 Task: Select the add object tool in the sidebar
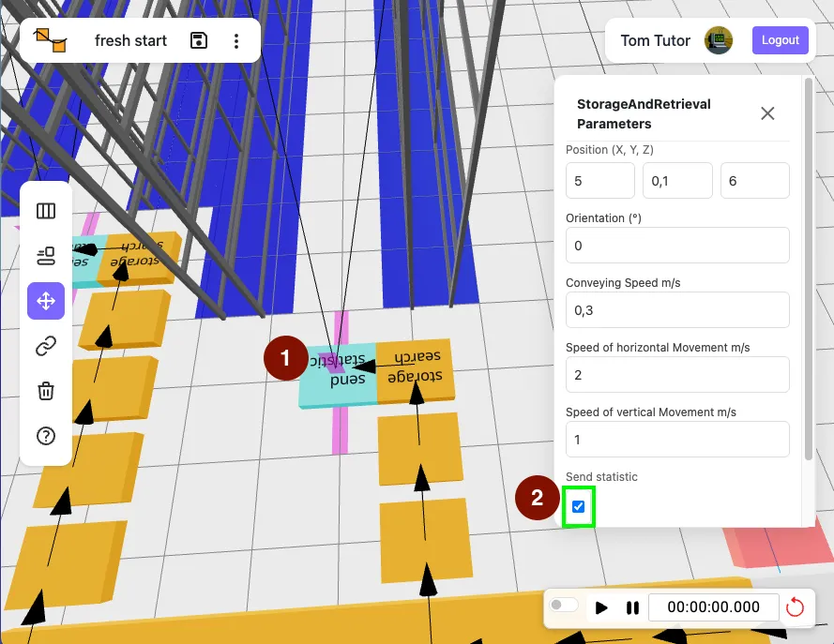pyautogui.click(x=46, y=256)
